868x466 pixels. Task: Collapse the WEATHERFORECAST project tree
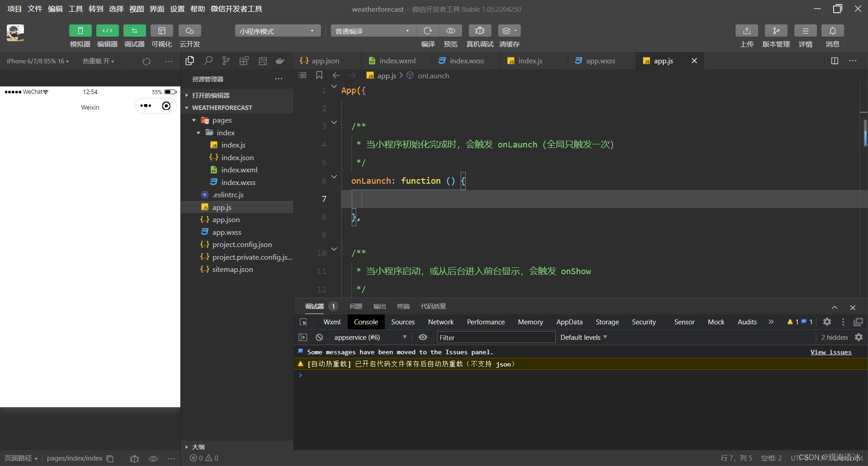[237, 108]
